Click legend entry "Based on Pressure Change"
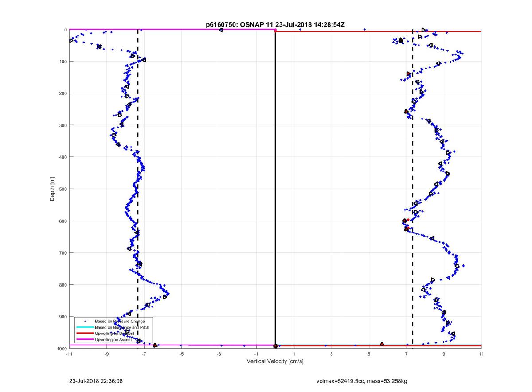 pos(120,321)
